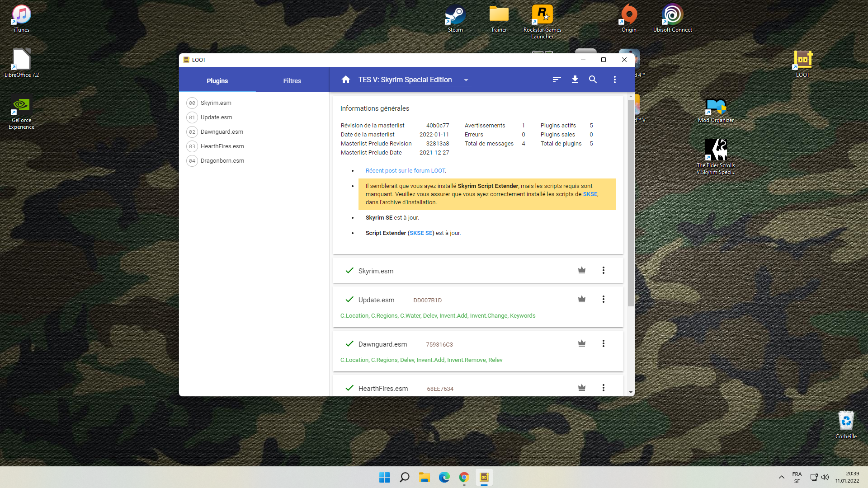Select HearthFires.esm in the sidebar list

click(222, 146)
